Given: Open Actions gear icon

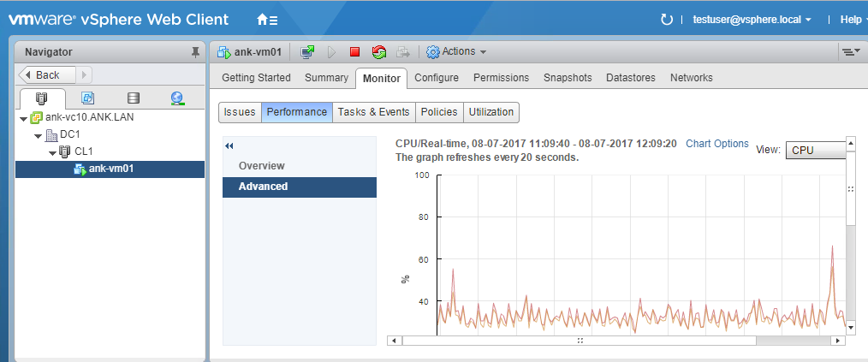Looking at the screenshot, I should [432, 52].
